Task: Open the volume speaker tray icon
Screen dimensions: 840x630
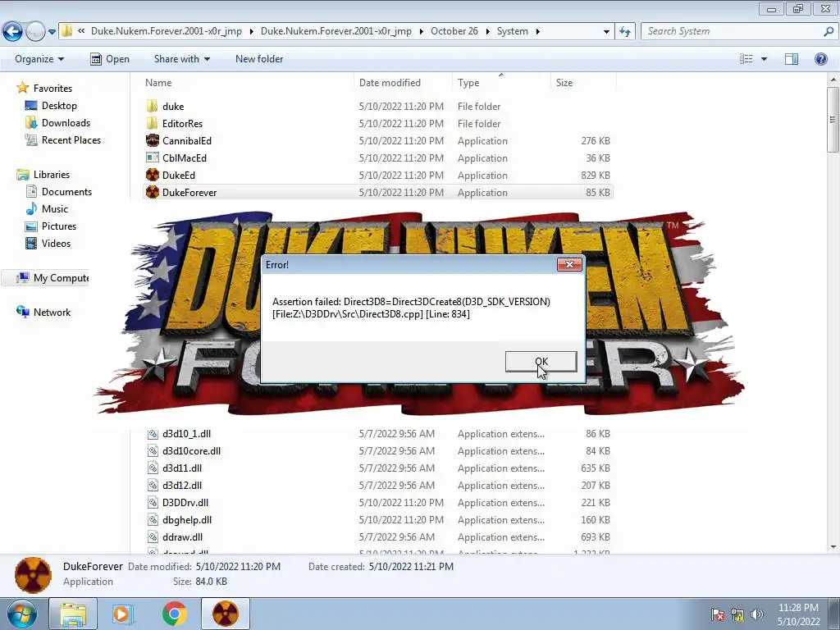Action: point(757,614)
